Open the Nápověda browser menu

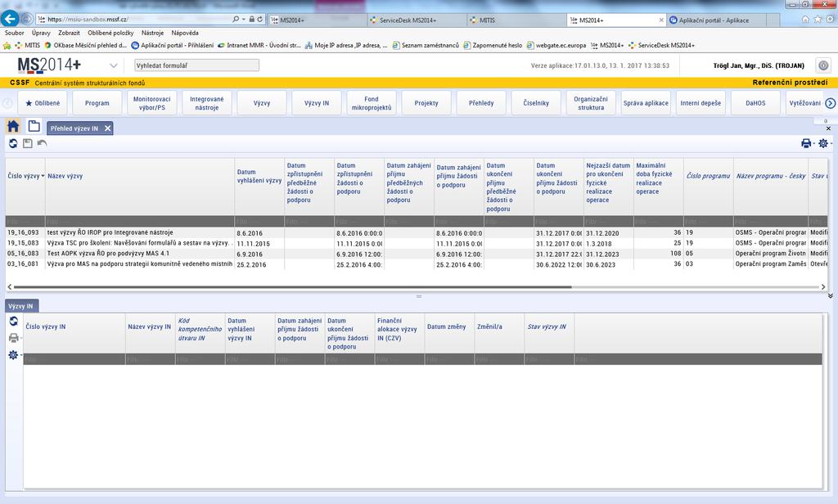[185, 33]
